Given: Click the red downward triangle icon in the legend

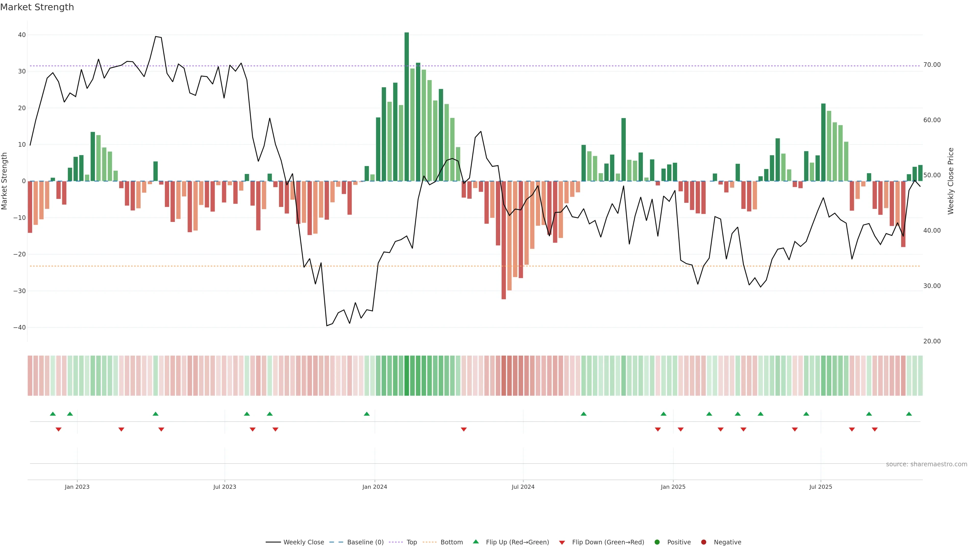Looking at the screenshot, I should tap(562, 543).
